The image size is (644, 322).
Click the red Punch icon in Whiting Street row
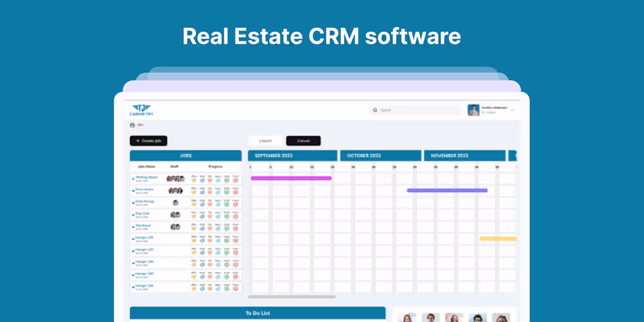(x=235, y=180)
